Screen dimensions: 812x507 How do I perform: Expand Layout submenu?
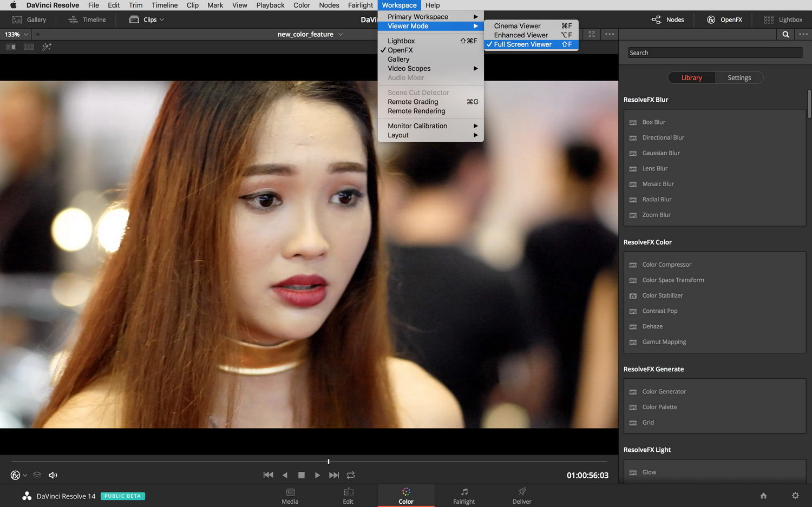tap(430, 135)
